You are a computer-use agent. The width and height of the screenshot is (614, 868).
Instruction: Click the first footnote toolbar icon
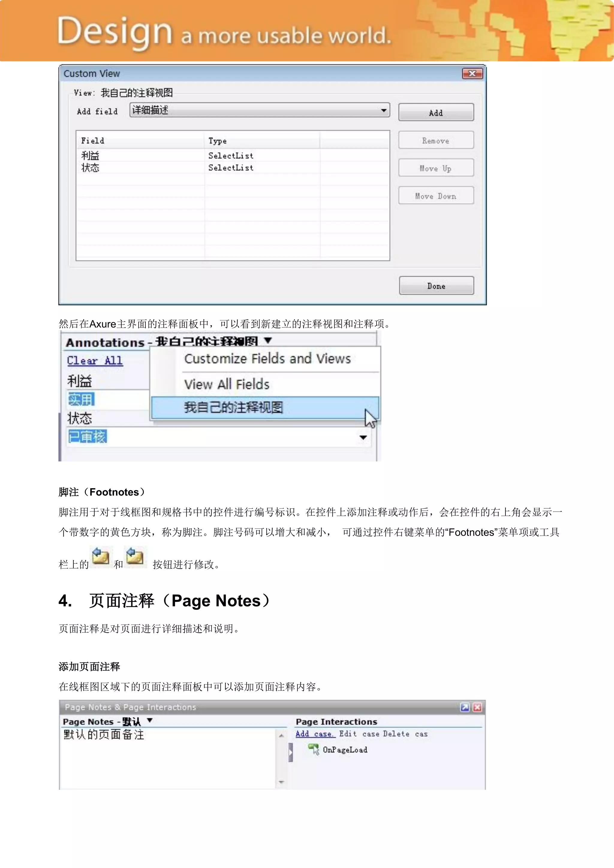point(101,557)
